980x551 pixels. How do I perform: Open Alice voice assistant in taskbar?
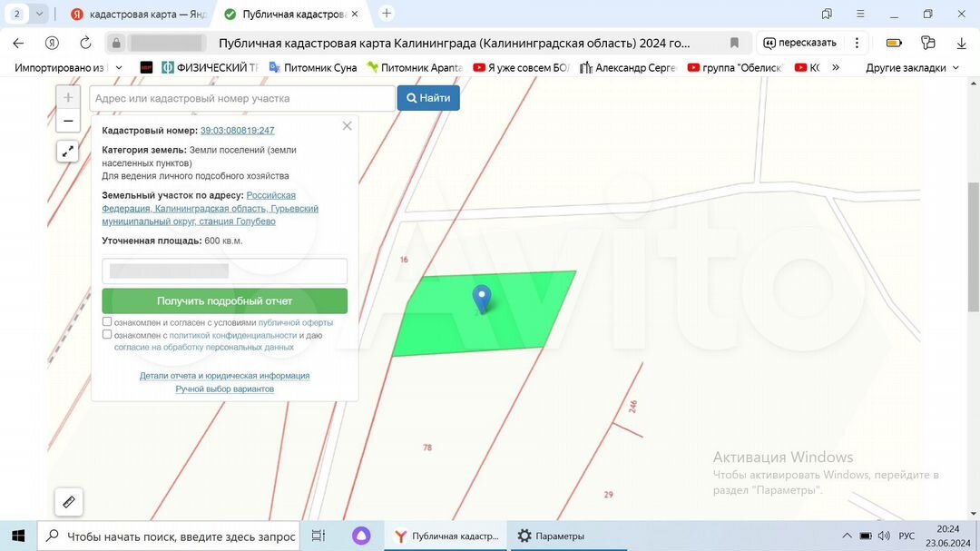pyautogui.click(x=360, y=536)
